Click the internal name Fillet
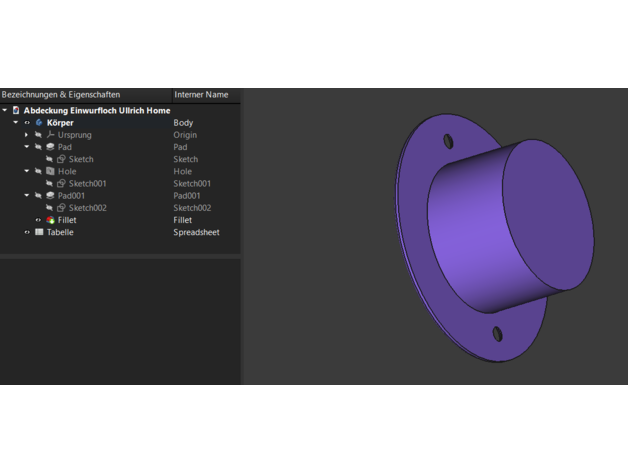This screenshot has width=628, height=472. [x=183, y=220]
